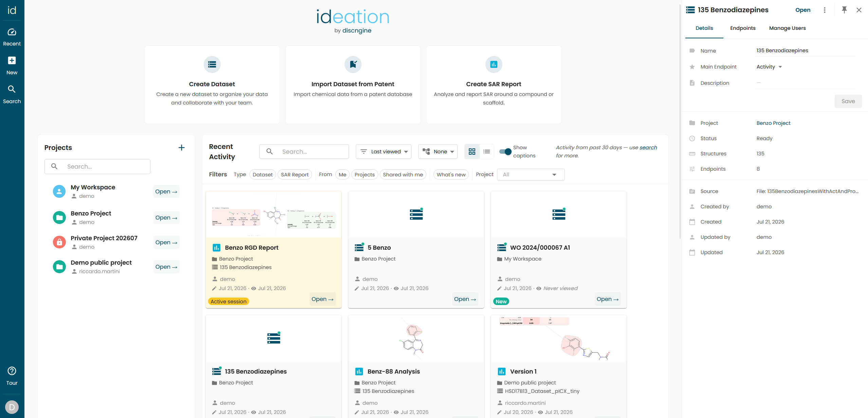Toggle the Shared with me filter chip
The height and width of the screenshot is (418, 868).
[x=403, y=174]
